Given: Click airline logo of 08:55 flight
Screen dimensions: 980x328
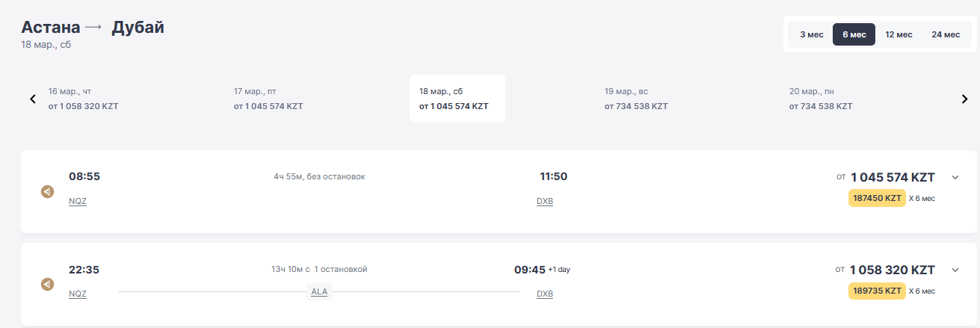Looking at the screenshot, I should pyautogui.click(x=47, y=192).
